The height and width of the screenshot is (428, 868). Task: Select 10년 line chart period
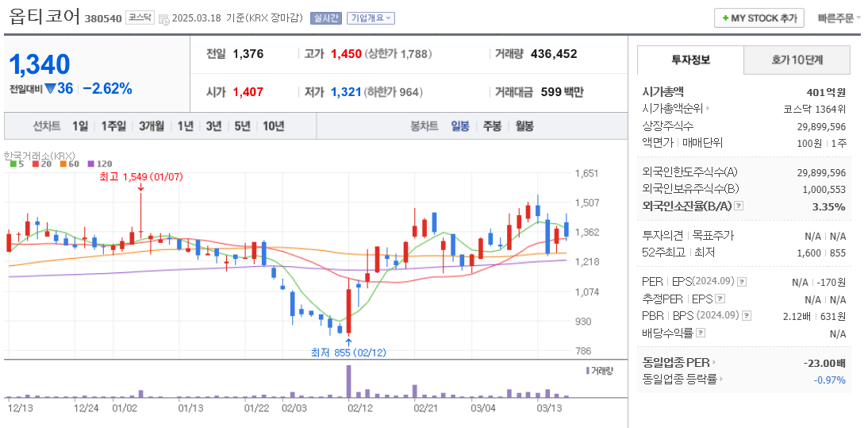(273, 126)
